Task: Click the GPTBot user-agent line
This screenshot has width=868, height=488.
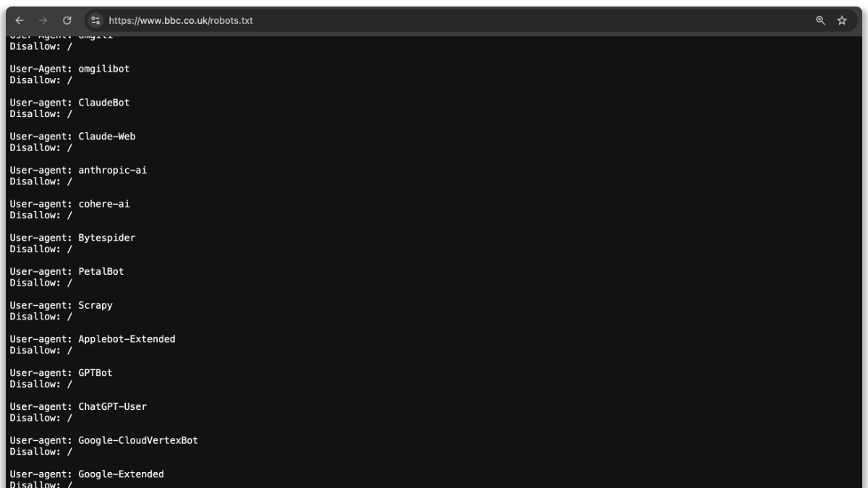Action: pyautogui.click(x=61, y=373)
